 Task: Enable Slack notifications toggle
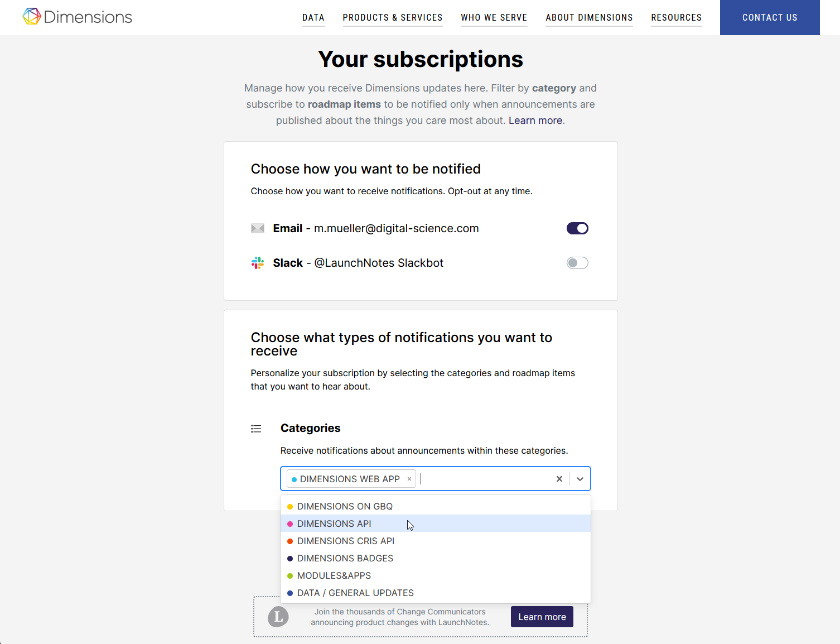[x=577, y=263]
